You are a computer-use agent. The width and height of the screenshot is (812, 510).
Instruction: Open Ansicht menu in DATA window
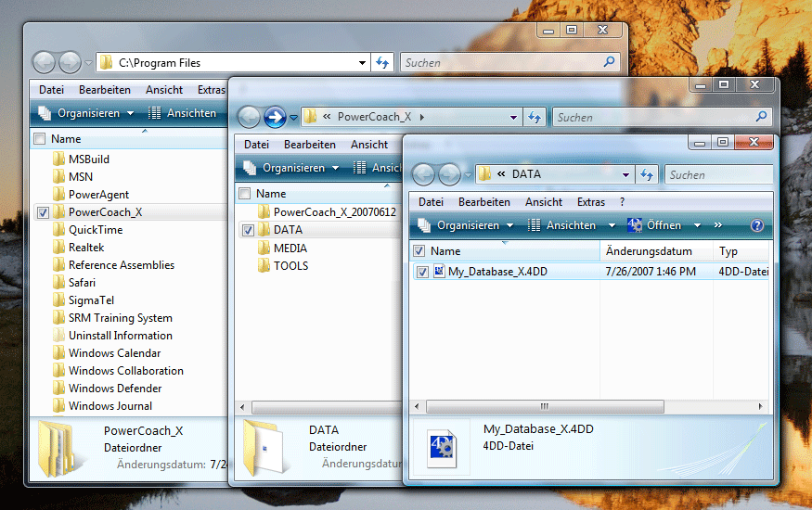click(544, 202)
